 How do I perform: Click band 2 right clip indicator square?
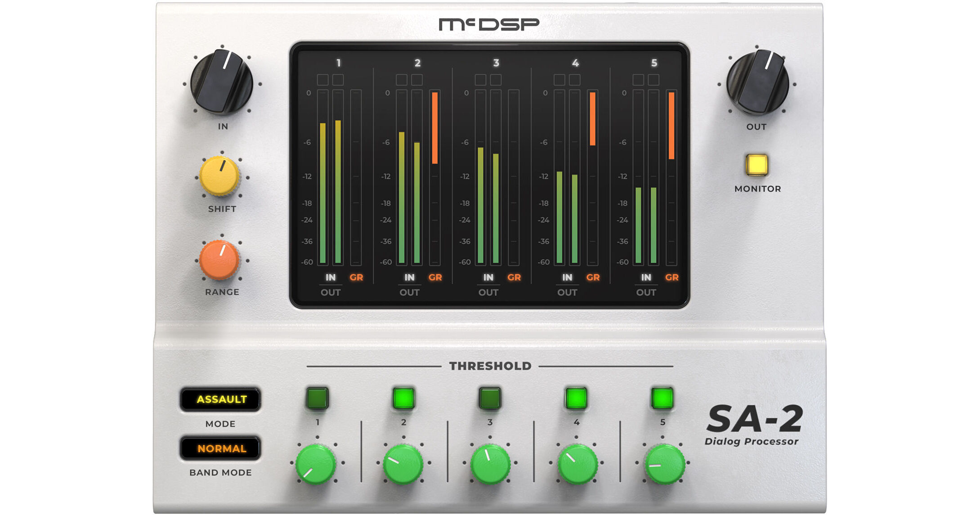coord(417,80)
